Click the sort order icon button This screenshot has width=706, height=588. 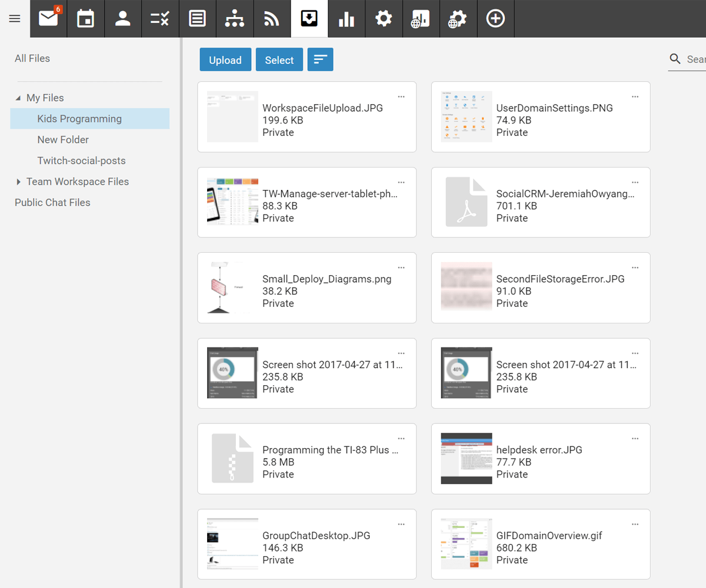click(x=321, y=59)
